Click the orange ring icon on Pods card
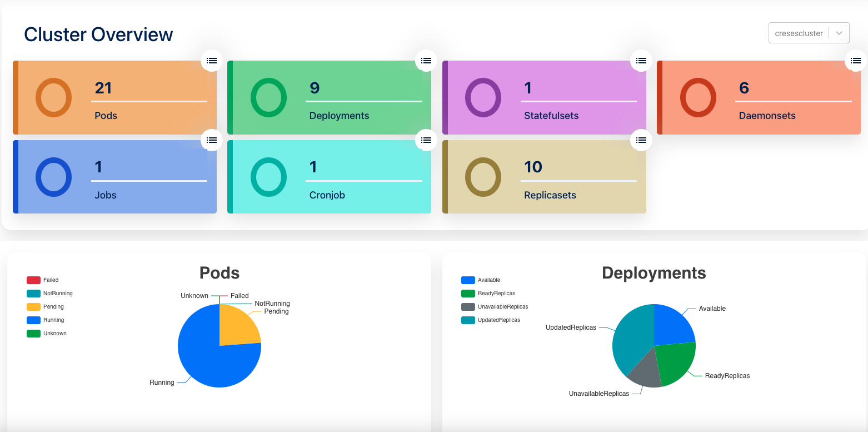 (x=53, y=97)
